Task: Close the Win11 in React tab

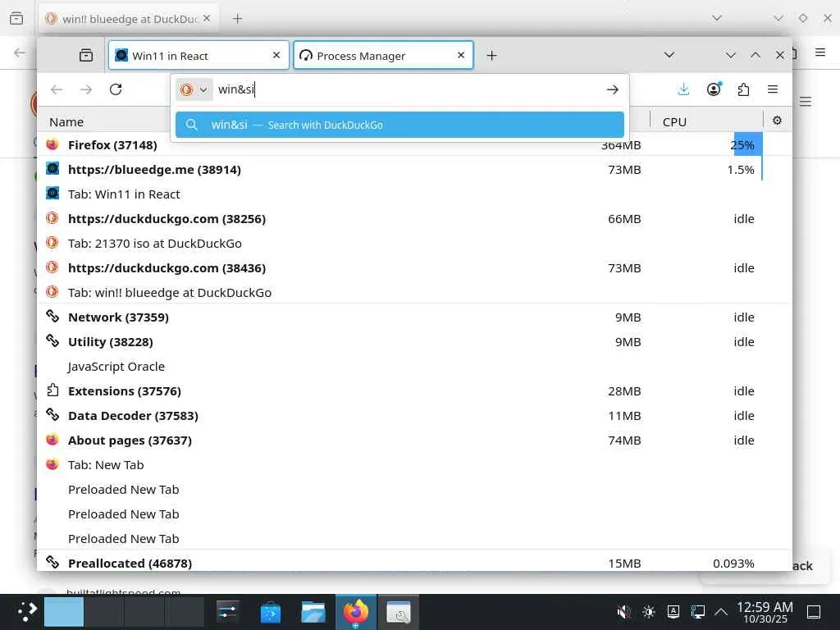Action: [276, 55]
